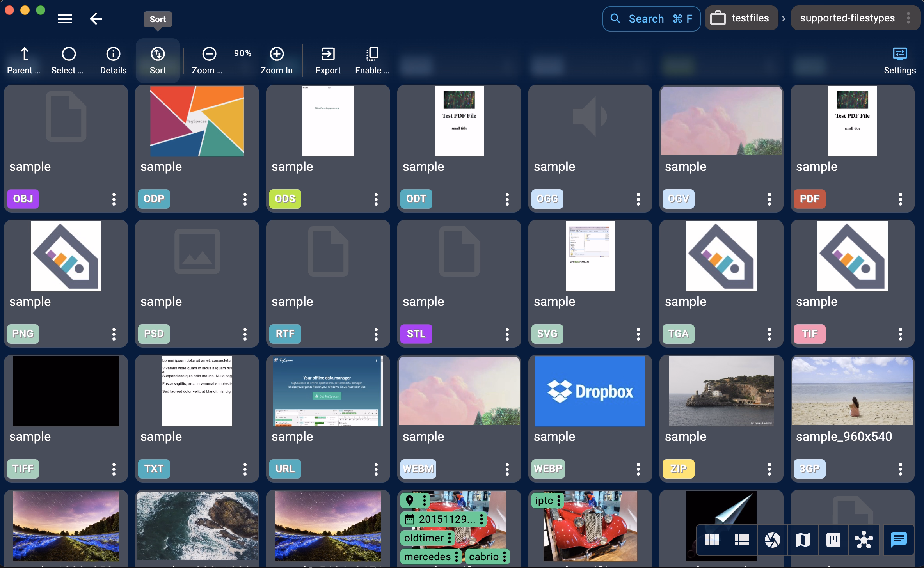The image size is (924, 568).
Task: Click the ODS extension tag
Action: pos(285,199)
